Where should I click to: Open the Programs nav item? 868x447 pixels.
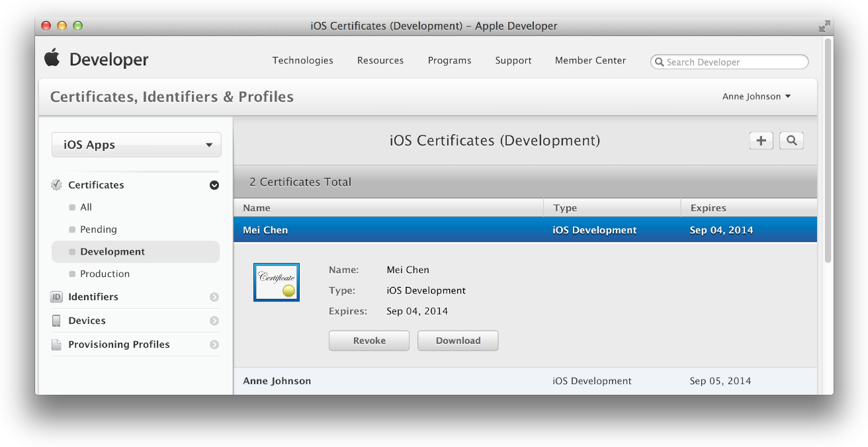point(450,60)
